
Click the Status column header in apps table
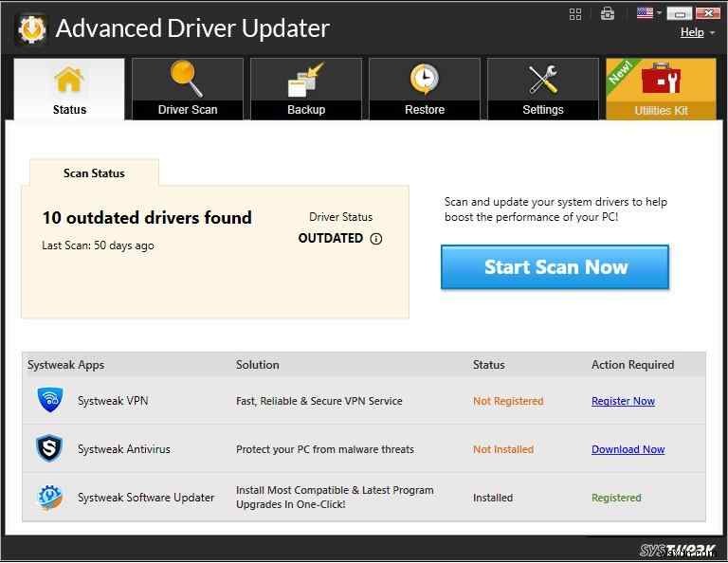pos(488,365)
